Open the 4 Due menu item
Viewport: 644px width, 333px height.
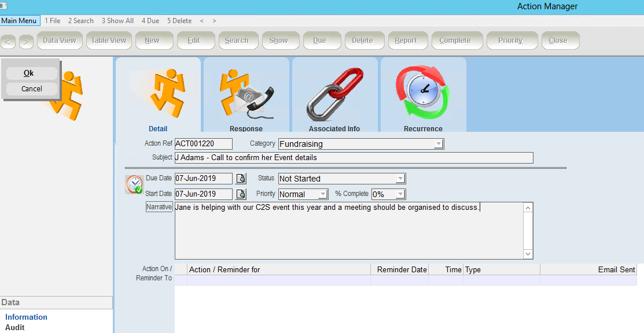coord(150,21)
